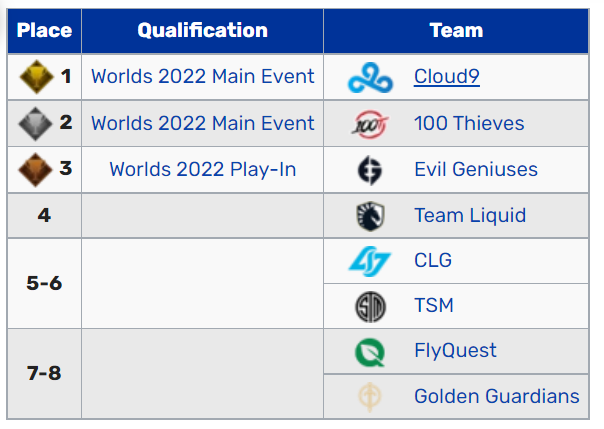Click the 100 Thieves logo icon

(370, 124)
